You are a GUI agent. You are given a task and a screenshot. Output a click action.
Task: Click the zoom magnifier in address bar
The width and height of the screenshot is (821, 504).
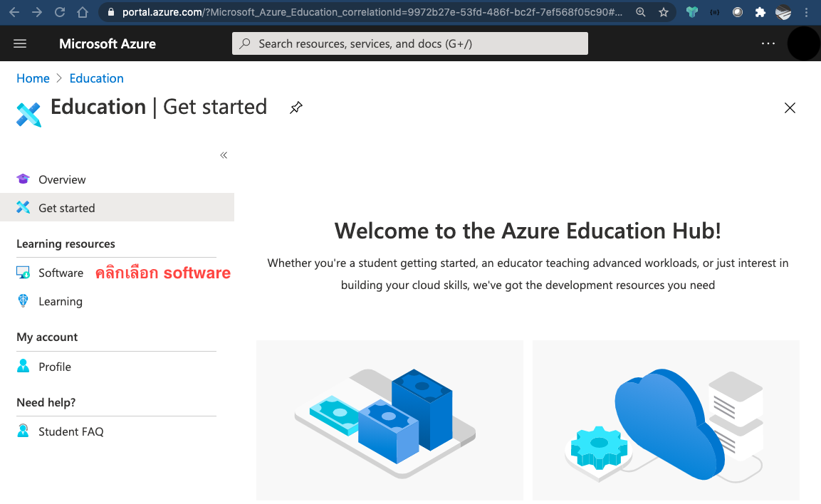[641, 12]
